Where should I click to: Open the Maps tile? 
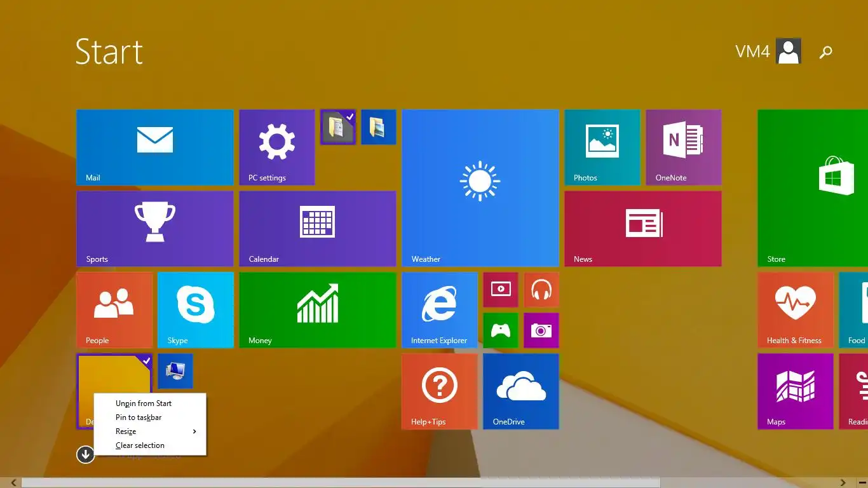tap(796, 391)
